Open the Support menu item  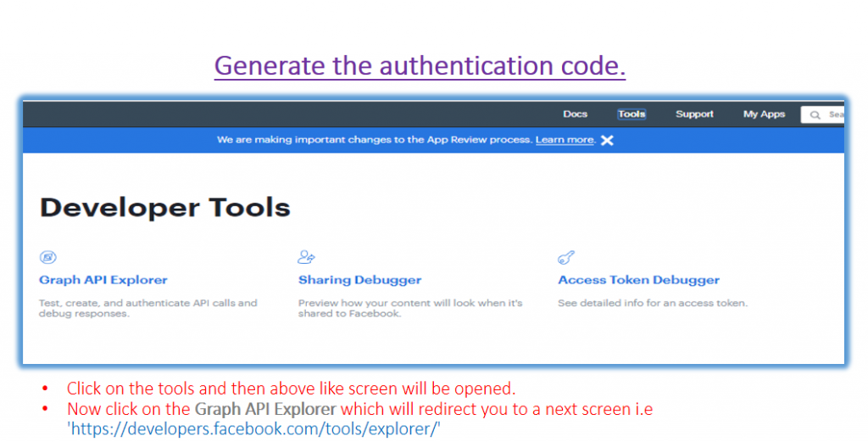[x=694, y=114]
